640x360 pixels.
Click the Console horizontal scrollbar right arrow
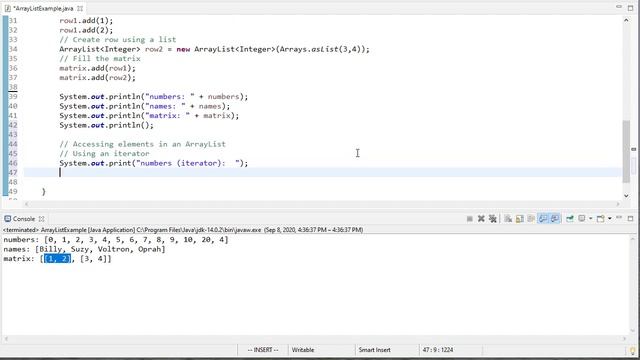point(624,338)
